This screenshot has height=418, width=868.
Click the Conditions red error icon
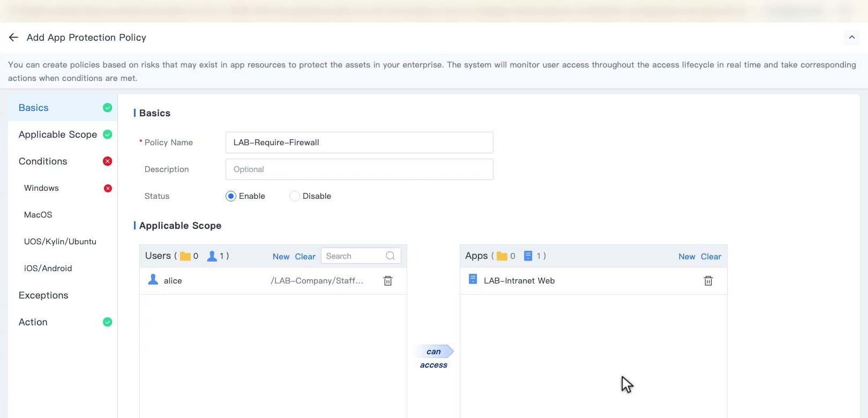[108, 161]
